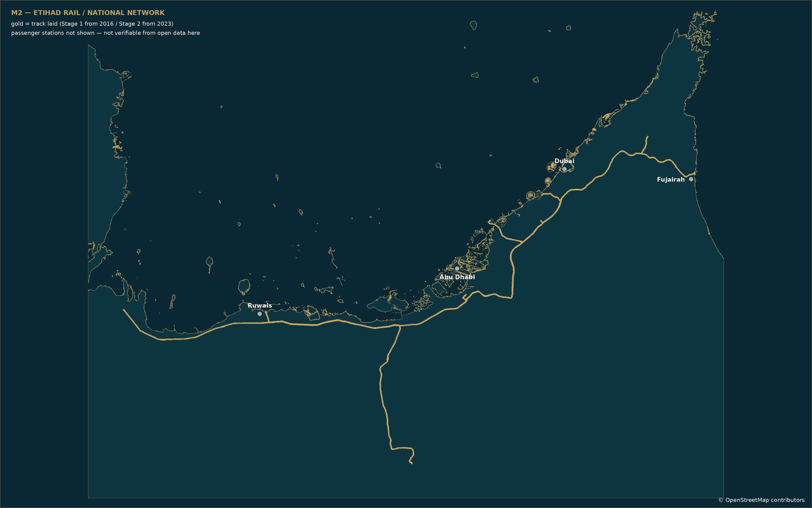Select the Fujairah city marker dot

tap(691, 179)
